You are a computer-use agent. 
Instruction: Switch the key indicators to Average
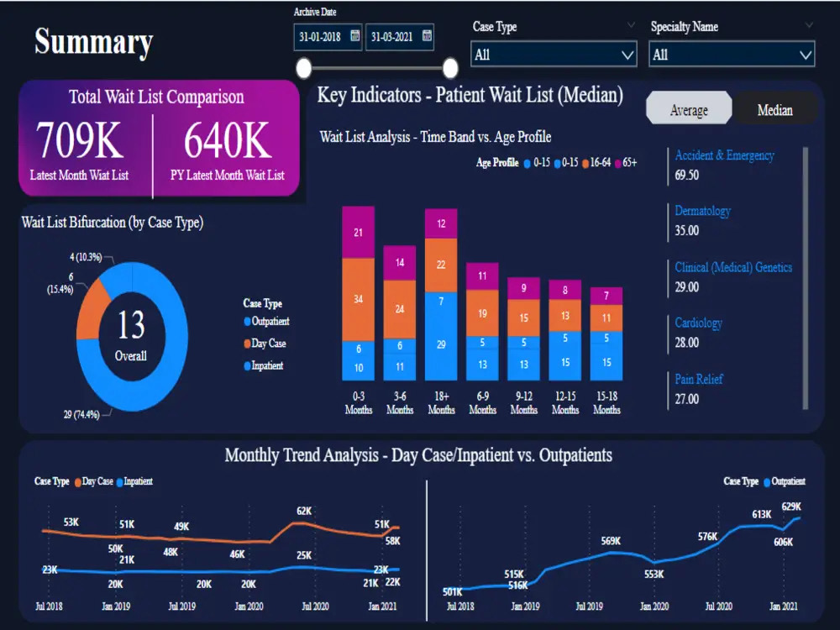[688, 108]
